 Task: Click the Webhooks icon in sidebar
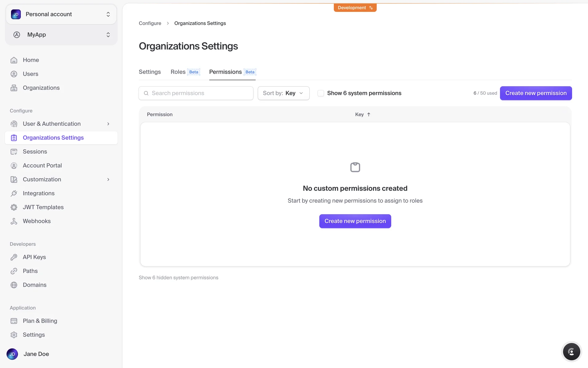click(x=14, y=221)
